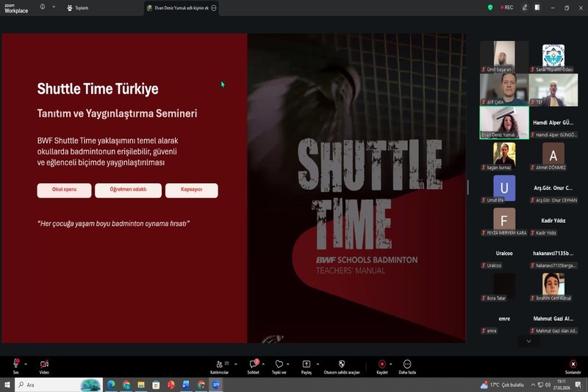Click the REC recording indicator
Viewport: 588px width, 392px height.
pos(507,7)
